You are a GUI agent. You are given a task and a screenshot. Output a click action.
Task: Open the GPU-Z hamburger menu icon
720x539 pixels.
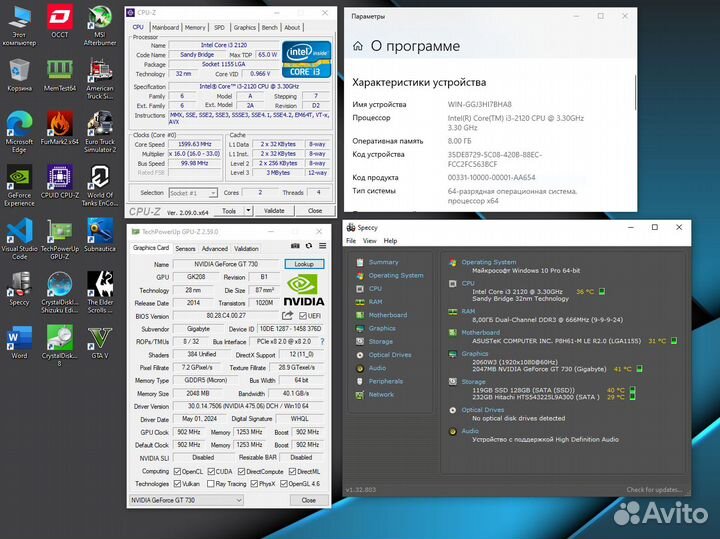click(x=321, y=247)
